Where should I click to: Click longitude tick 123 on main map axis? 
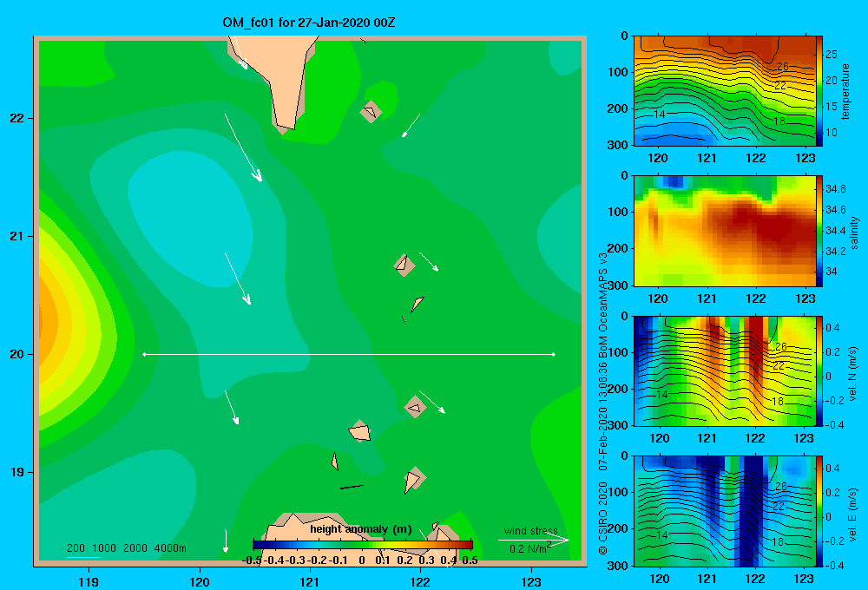(531, 581)
